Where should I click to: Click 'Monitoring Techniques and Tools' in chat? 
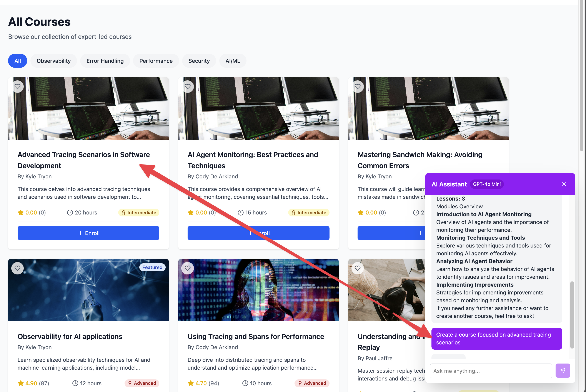pos(480,238)
